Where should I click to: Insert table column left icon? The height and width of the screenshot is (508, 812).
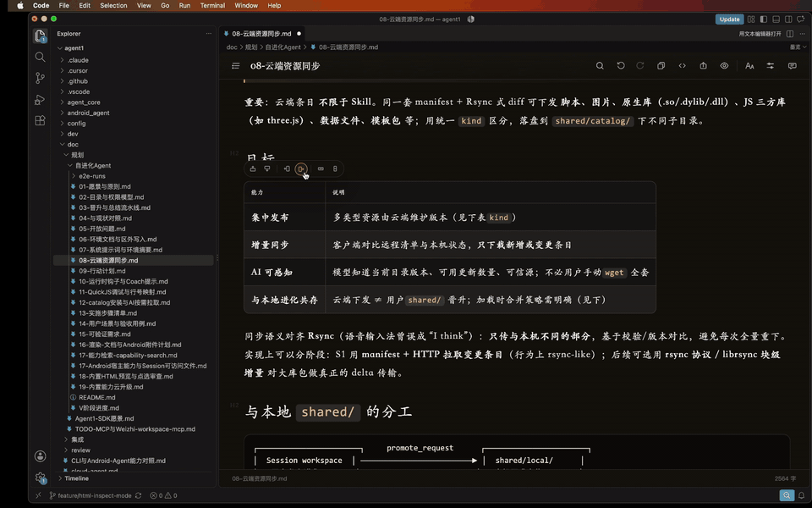tap(287, 168)
